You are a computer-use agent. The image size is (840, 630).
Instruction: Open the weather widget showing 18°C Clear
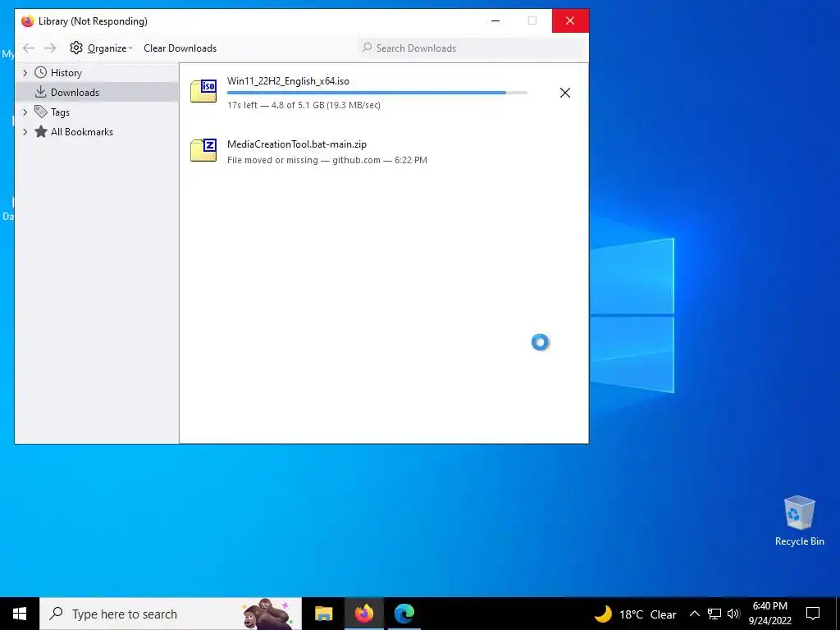[x=636, y=614]
